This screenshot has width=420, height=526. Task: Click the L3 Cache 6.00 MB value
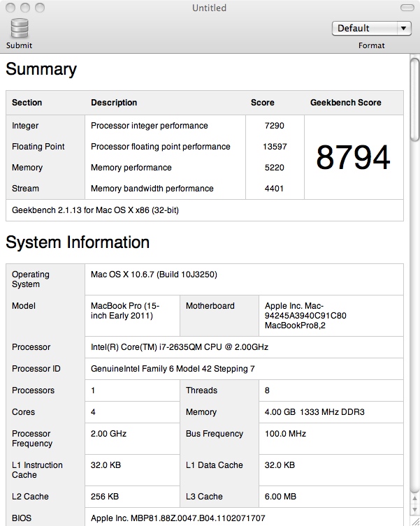click(280, 497)
